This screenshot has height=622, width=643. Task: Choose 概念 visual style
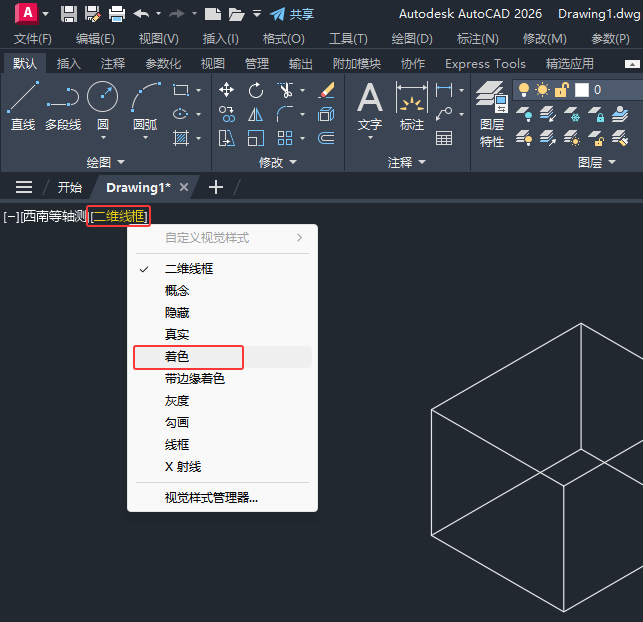pyautogui.click(x=222, y=291)
